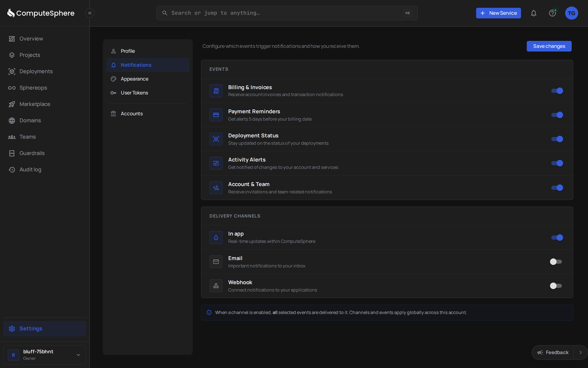The width and height of the screenshot is (588, 368).
Task: Select the Notifications settings tab
Action: 148,65
